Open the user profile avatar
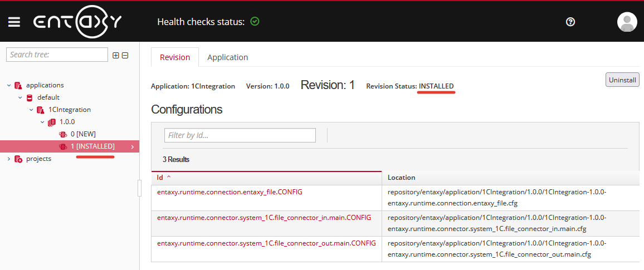The width and height of the screenshot is (644, 270). tap(627, 22)
